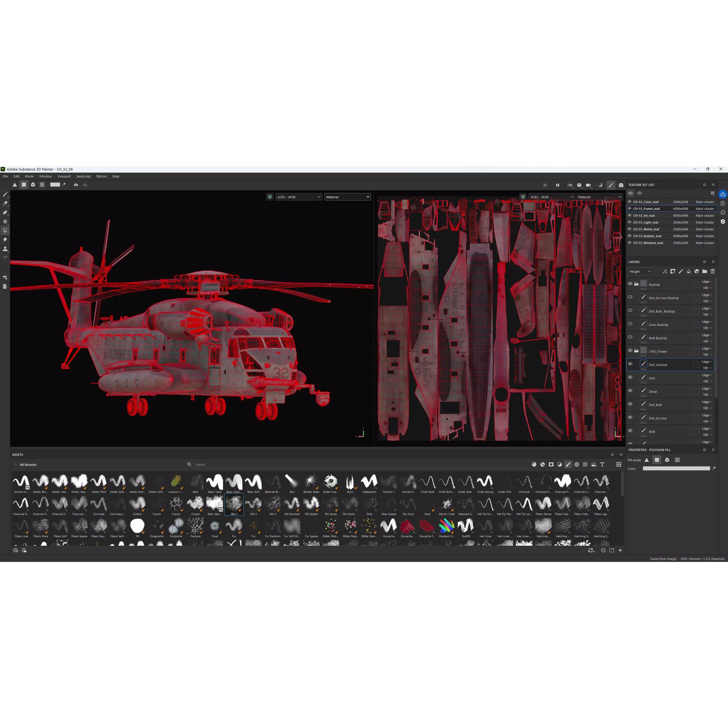Open the History panel icon
This screenshot has width=728, height=728.
click(x=723, y=212)
